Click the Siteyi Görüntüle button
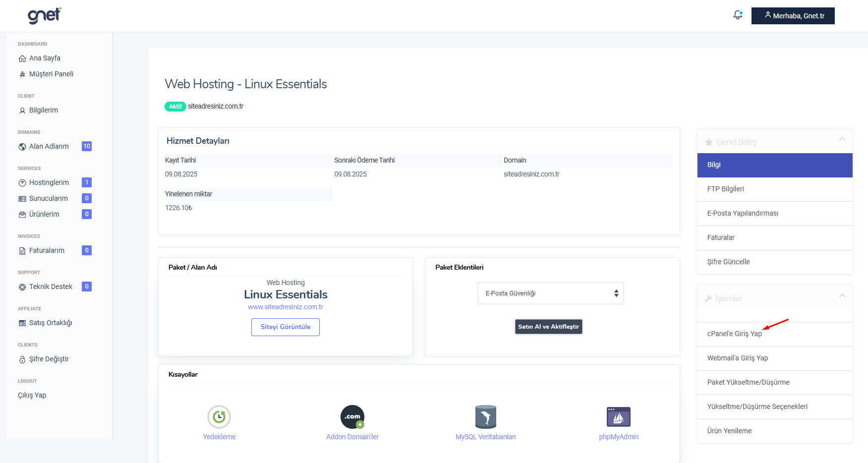This screenshot has width=868, height=463. pyautogui.click(x=286, y=327)
